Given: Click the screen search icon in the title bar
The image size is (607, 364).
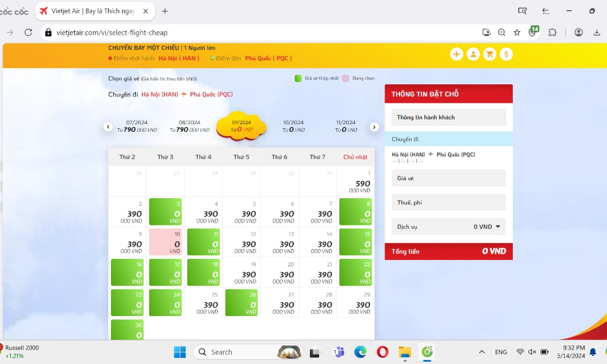Looking at the screenshot, I should click(522, 11).
